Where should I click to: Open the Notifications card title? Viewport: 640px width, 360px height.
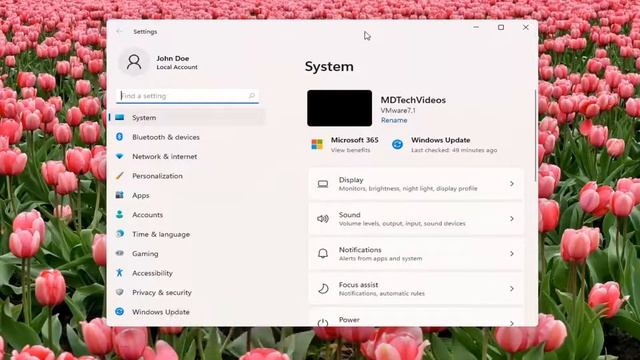coord(360,250)
